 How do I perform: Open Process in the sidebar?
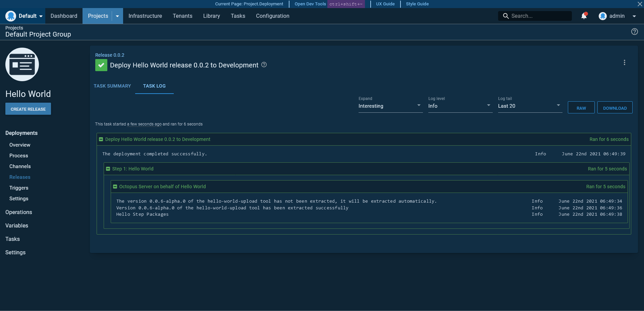click(19, 156)
